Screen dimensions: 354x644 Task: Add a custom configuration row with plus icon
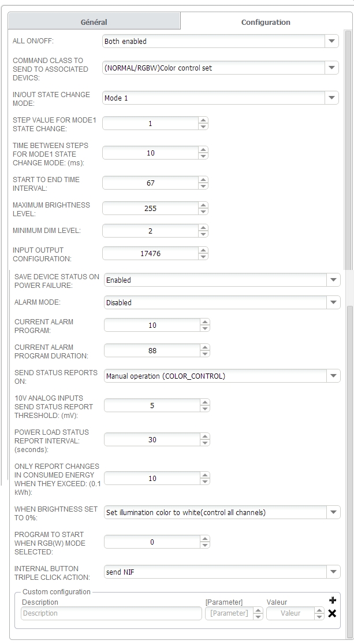point(332,601)
